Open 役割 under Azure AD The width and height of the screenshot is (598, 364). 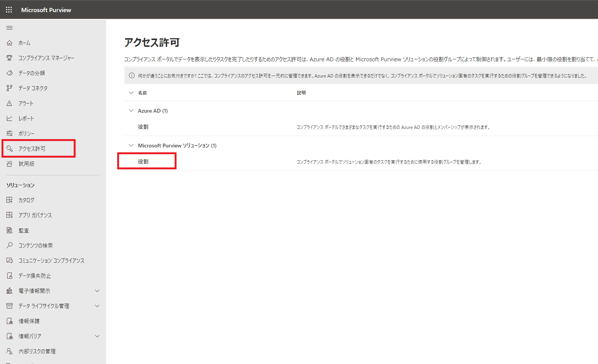click(143, 127)
